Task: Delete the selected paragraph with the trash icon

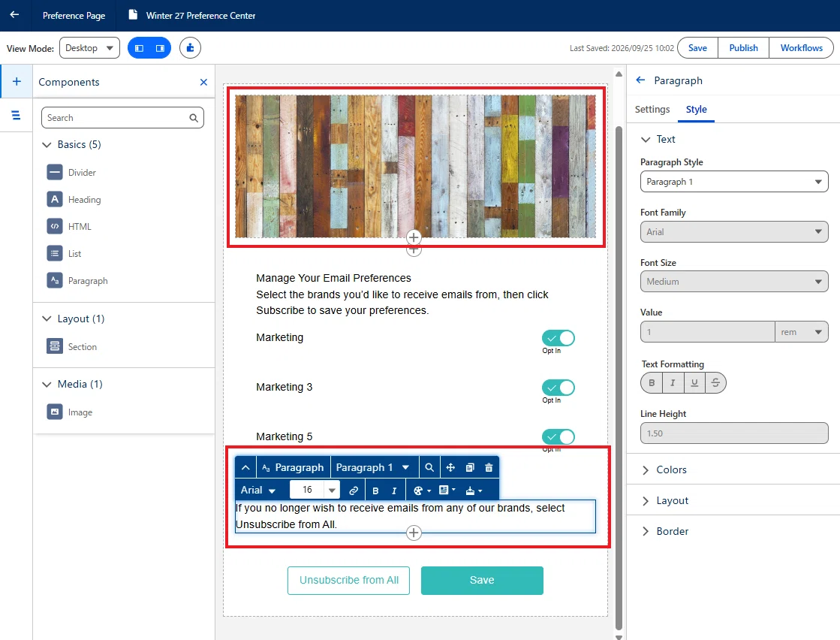Action: pos(489,467)
